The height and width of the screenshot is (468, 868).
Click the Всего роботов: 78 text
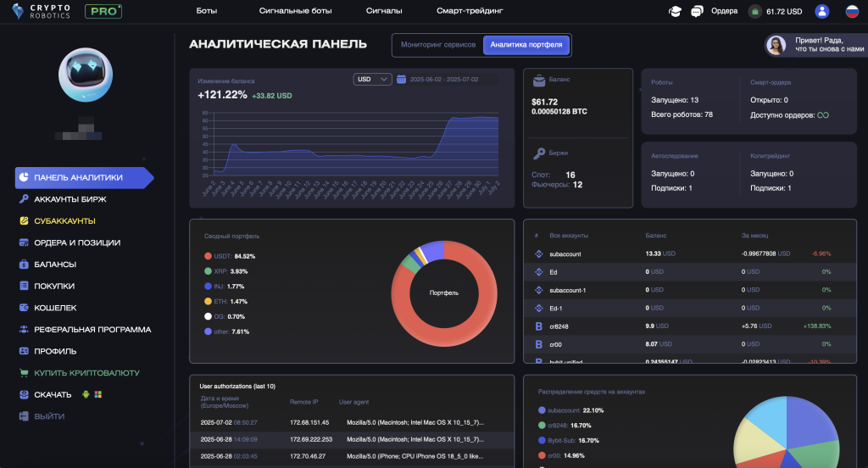(x=682, y=114)
